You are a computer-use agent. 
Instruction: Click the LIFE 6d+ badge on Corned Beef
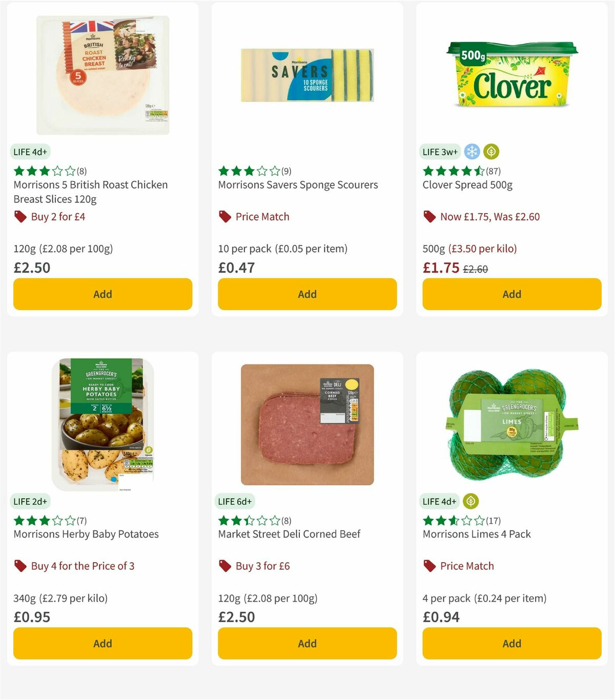point(234,501)
